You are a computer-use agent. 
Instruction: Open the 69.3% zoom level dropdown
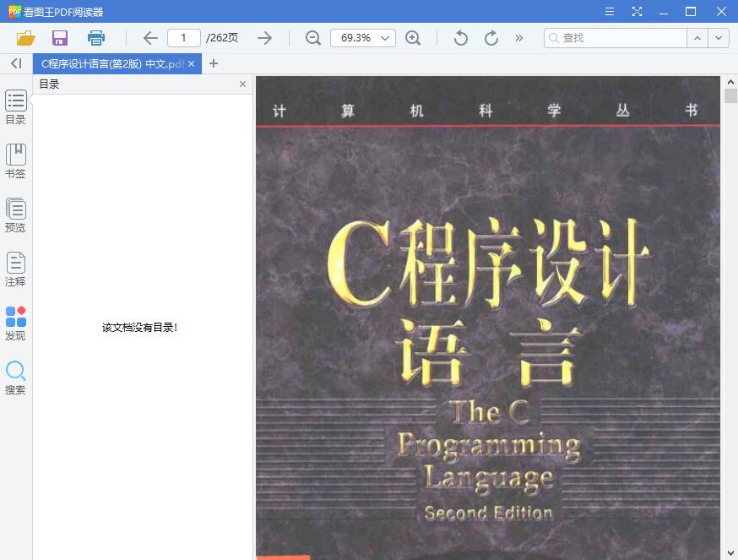(x=363, y=38)
